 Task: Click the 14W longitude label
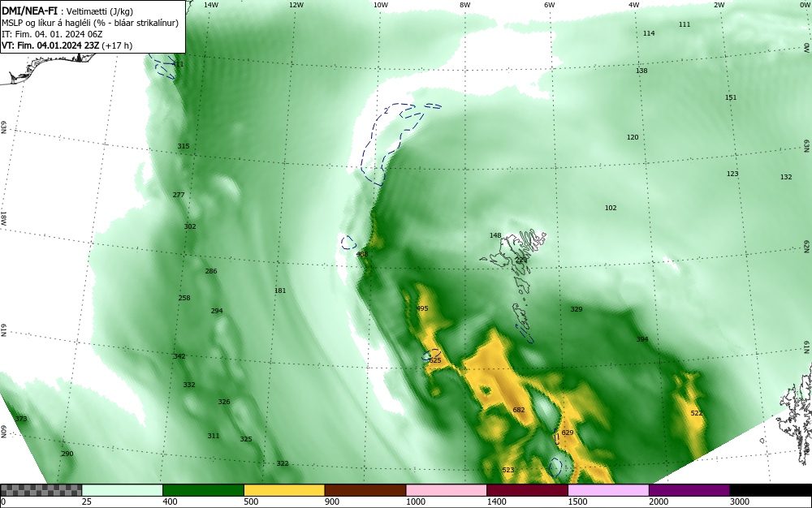click(x=211, y=5)
